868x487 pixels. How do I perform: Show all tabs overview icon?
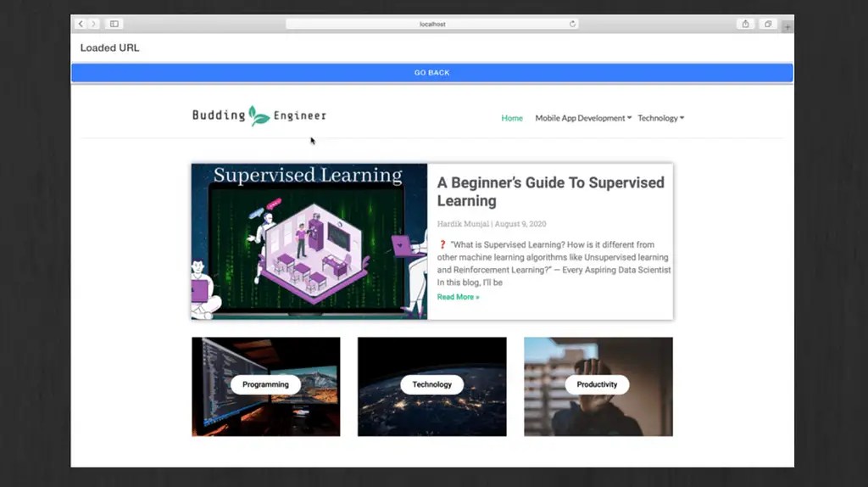click(768, 24)
